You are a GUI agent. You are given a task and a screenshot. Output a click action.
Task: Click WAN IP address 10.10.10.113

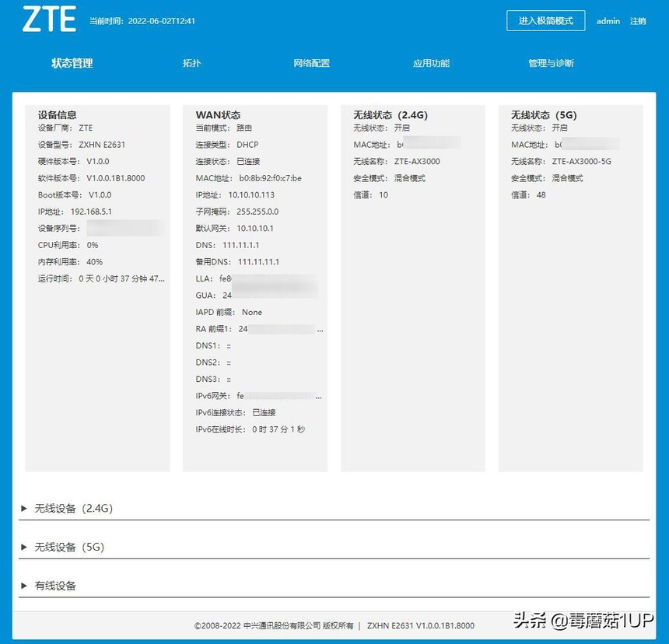point(251,194)
